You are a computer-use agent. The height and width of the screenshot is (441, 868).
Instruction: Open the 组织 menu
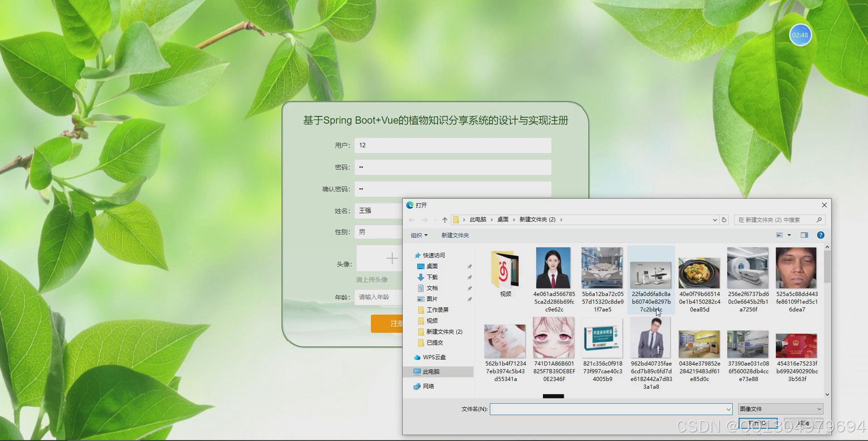419,235
